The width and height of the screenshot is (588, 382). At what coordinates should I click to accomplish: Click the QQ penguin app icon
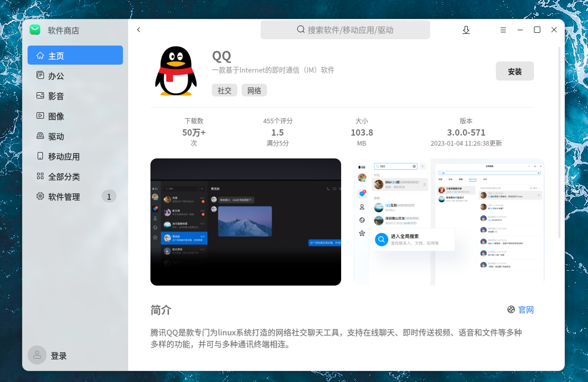[175, 71]
